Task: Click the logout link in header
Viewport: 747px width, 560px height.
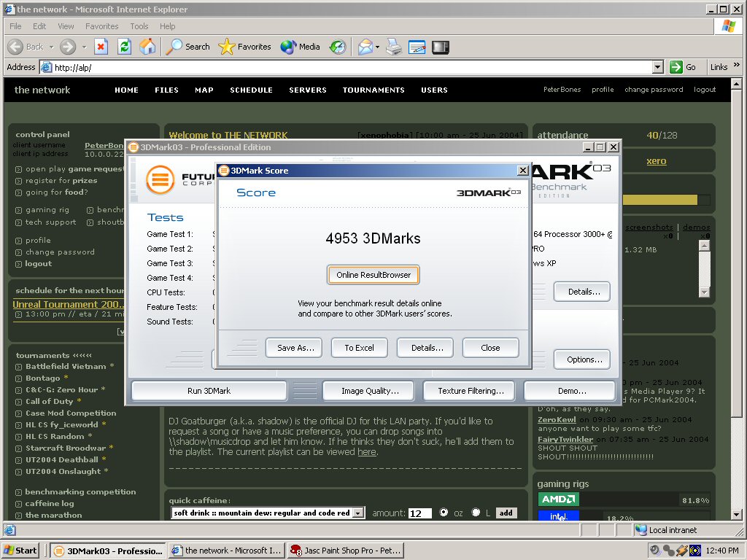Action: click(705, 90)
